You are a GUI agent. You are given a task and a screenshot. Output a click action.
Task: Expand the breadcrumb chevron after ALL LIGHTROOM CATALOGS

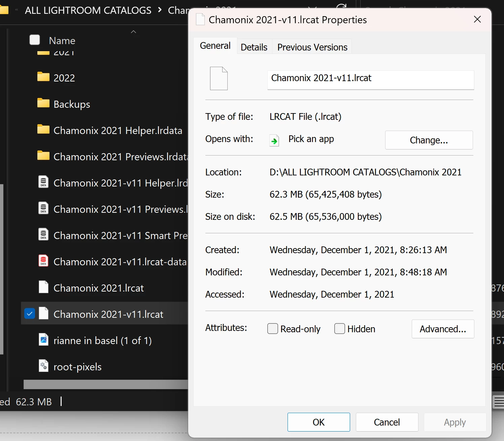point(160,10)
